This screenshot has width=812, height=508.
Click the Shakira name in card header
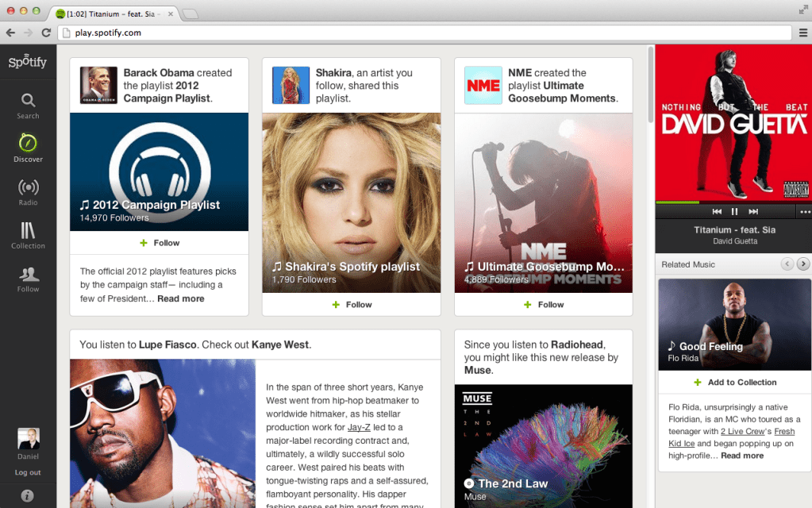click(333, 73)
